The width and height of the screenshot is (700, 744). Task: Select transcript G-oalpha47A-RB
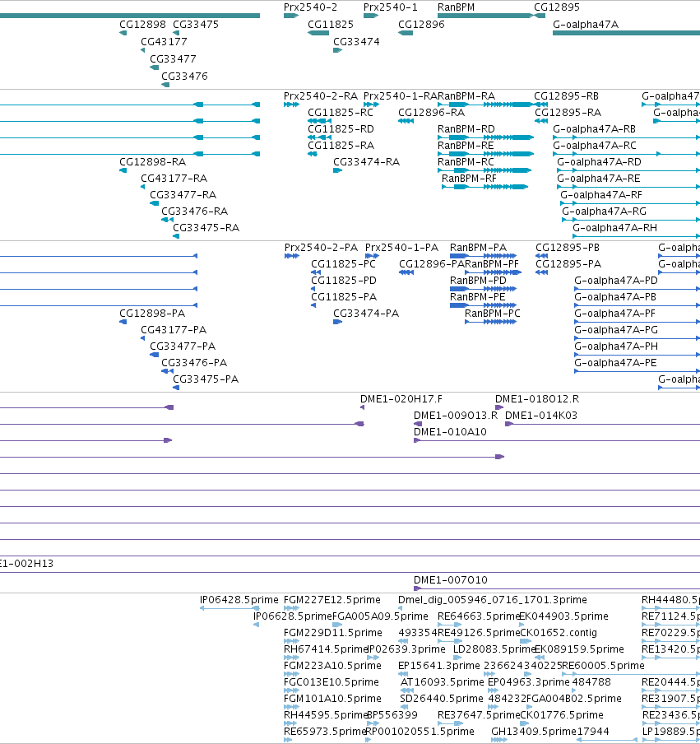pyautogui.click(x=594, y=129)
